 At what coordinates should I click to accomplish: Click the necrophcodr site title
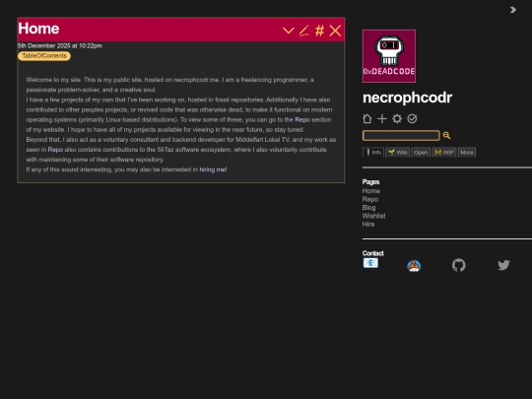[407, 98]
